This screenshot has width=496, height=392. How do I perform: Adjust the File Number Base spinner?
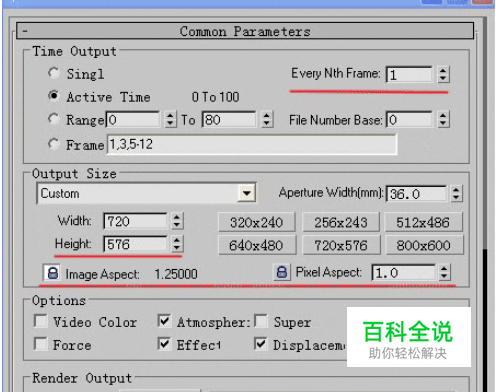[443, 120]
